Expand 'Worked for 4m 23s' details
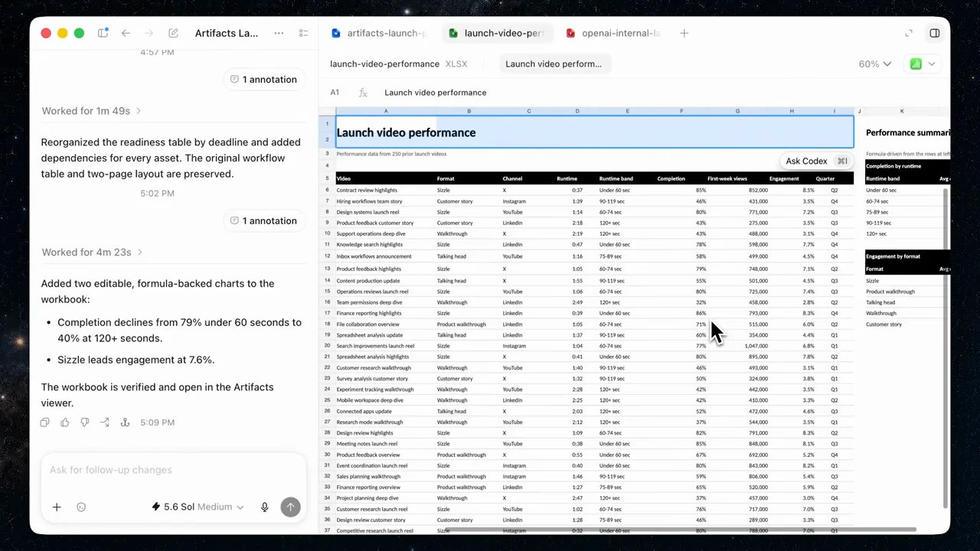The width and height of the screenshot is (980, 551). coord(92,253)
